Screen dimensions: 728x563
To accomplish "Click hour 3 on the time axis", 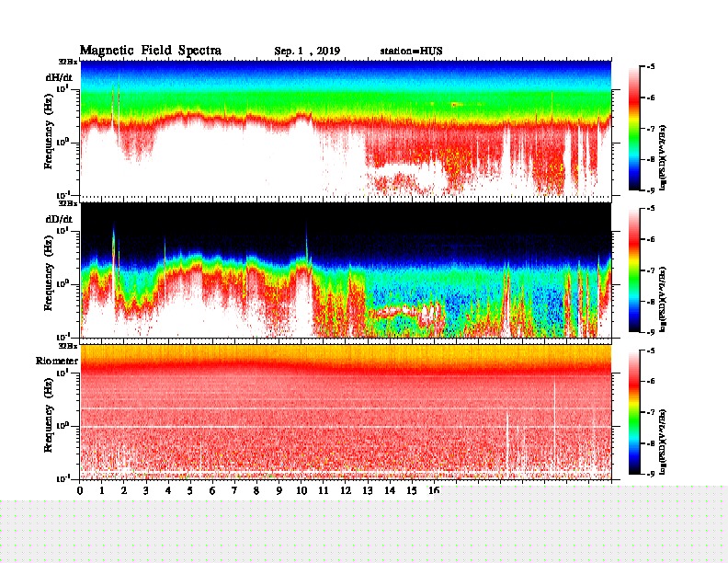I will click(x=146, y=490).
